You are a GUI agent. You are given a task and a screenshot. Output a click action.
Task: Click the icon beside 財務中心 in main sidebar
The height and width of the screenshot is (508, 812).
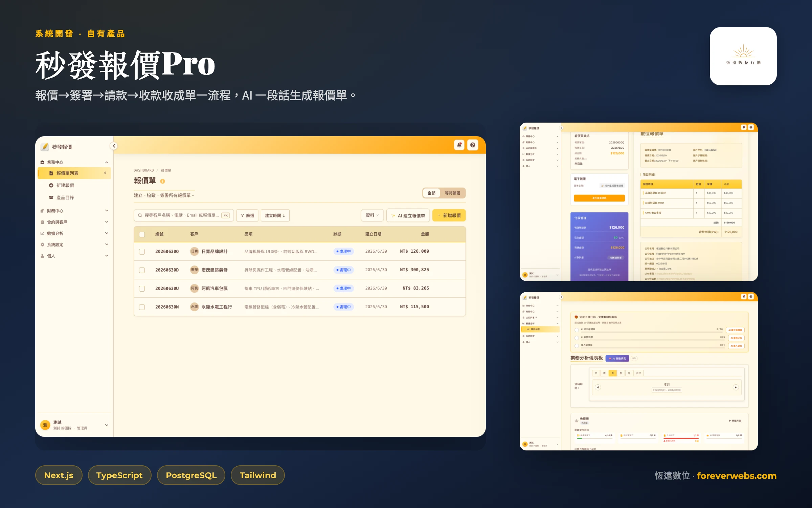42,211
